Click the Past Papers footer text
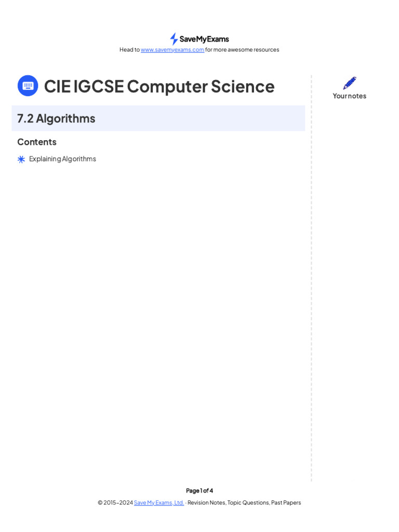The image size is (399, 532). (286, 503)
